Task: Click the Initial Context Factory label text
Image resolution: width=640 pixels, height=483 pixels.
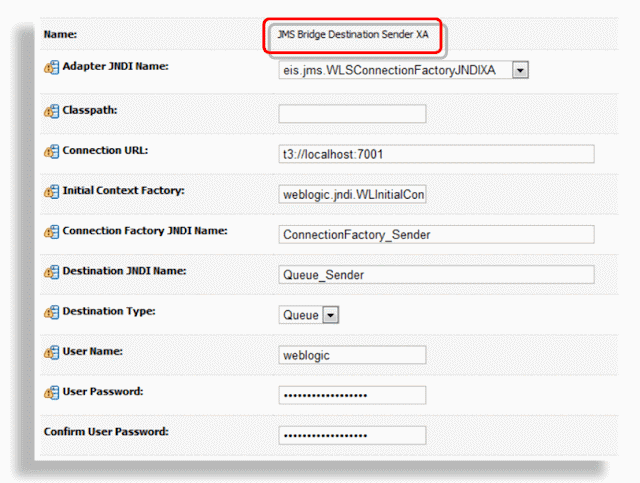Action: tap(123, 191)
